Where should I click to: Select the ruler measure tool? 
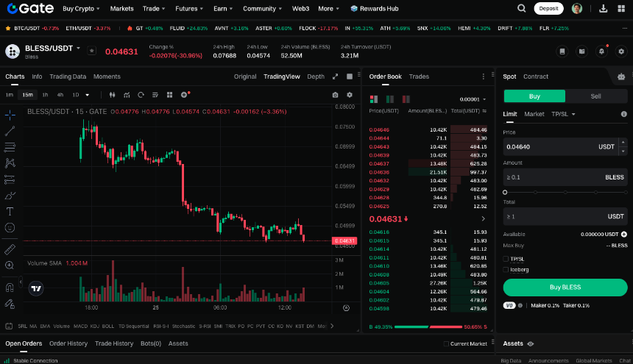[x=10, y=249]
